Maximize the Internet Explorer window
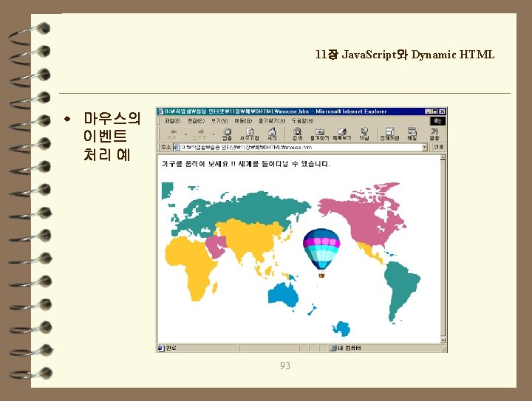The width and height of the screenshot is (532, 401). pyautogui.click(x=435, y=112)
